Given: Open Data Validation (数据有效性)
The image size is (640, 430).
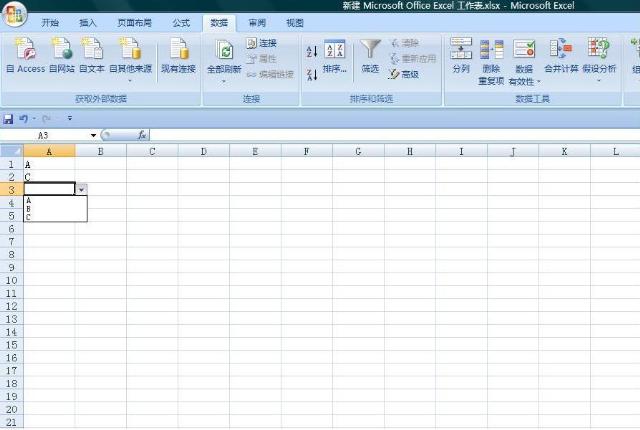Looking at the screenshot, I should tap(524, 62).
